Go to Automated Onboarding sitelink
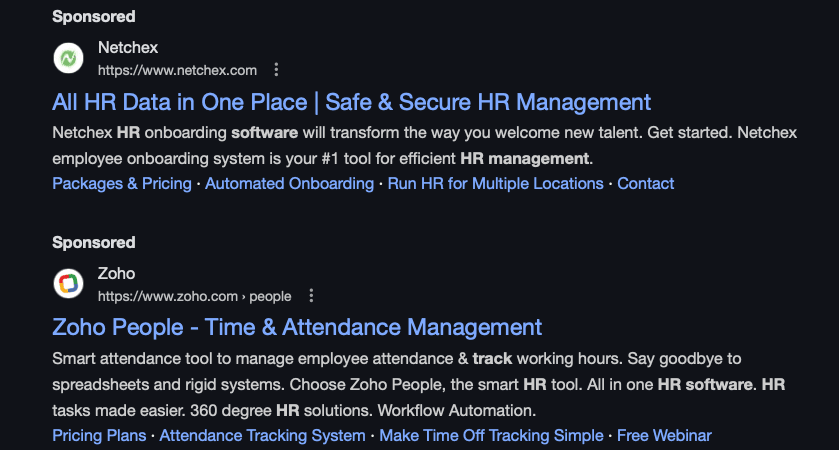Image resolution: width=839 pixels, height=450 pixels. pyautogui.click(x=289, y=183)
